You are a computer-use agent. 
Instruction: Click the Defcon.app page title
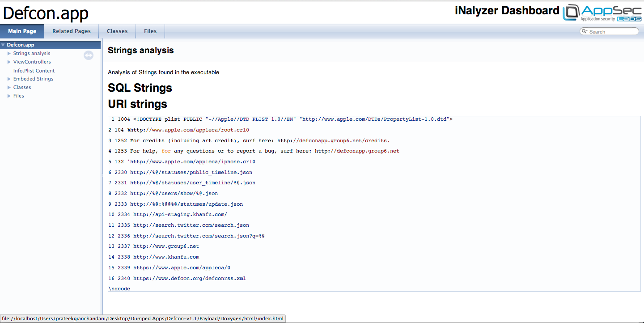(x=46, y=13)
